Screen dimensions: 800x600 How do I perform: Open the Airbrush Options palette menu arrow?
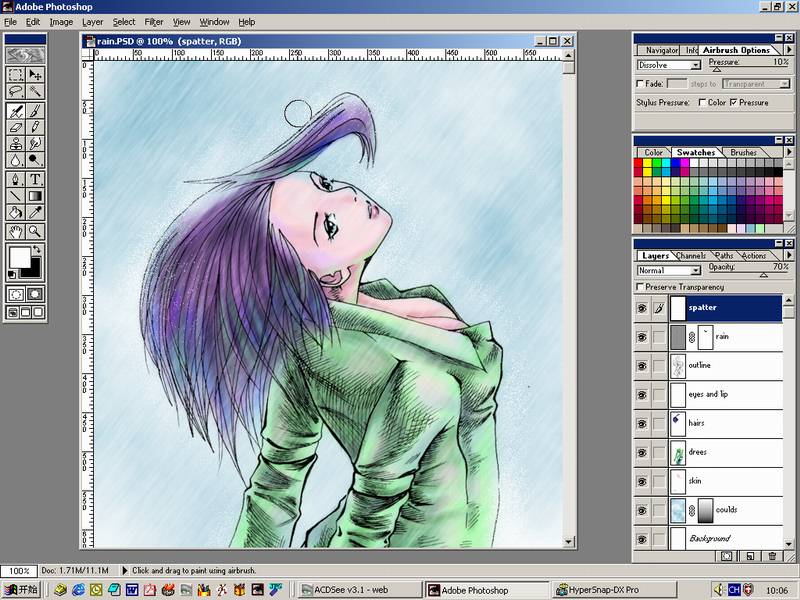789,50
